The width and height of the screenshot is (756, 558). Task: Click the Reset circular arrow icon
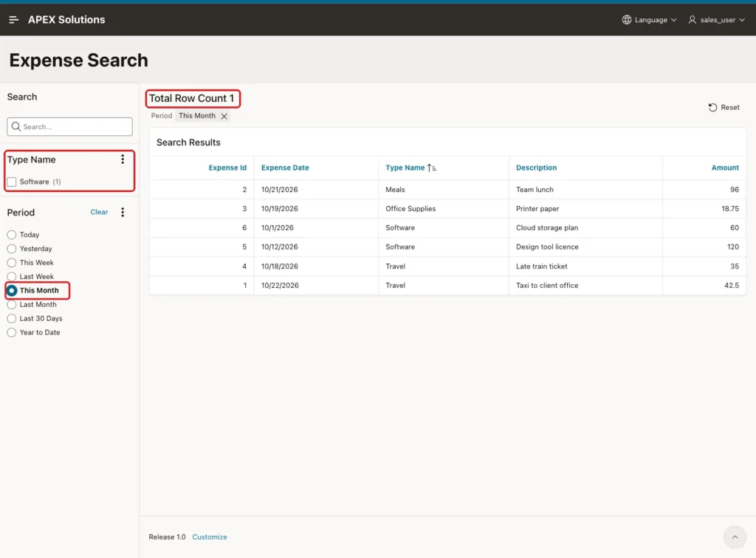(x=712, y=108)
